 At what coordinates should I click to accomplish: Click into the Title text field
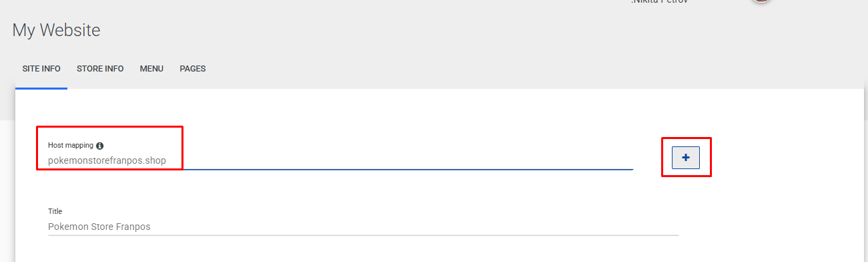pyautogui.click(x=363, y=227)
